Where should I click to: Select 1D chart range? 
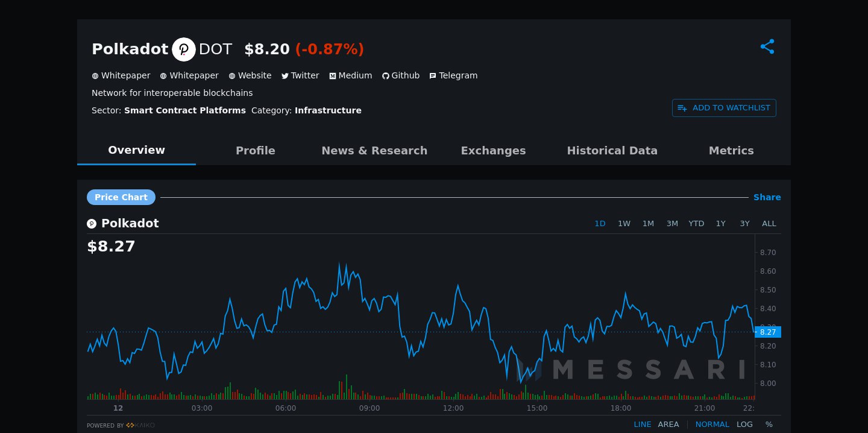pos(600,224)
